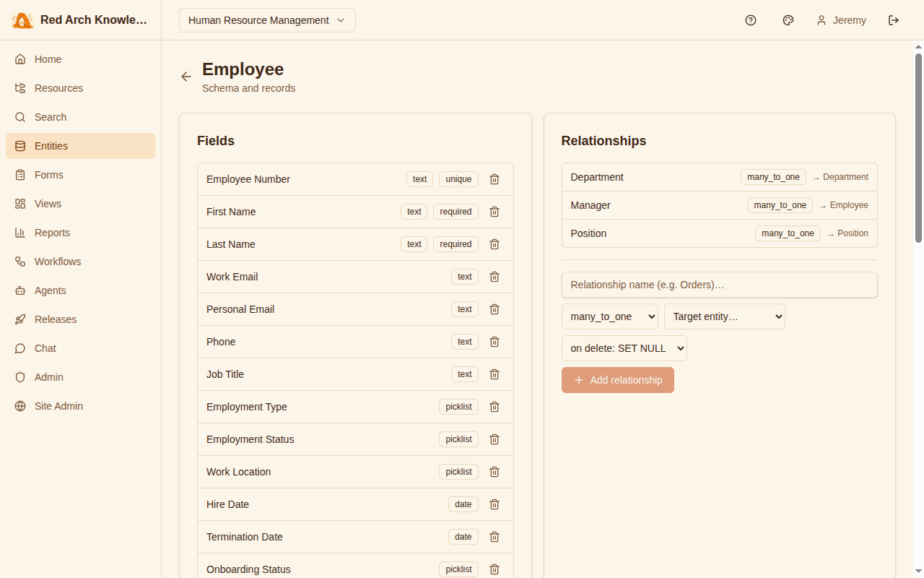This screenshot has width=924, height=578.
Task: Open the help icon in header
Action: point(751,20)
